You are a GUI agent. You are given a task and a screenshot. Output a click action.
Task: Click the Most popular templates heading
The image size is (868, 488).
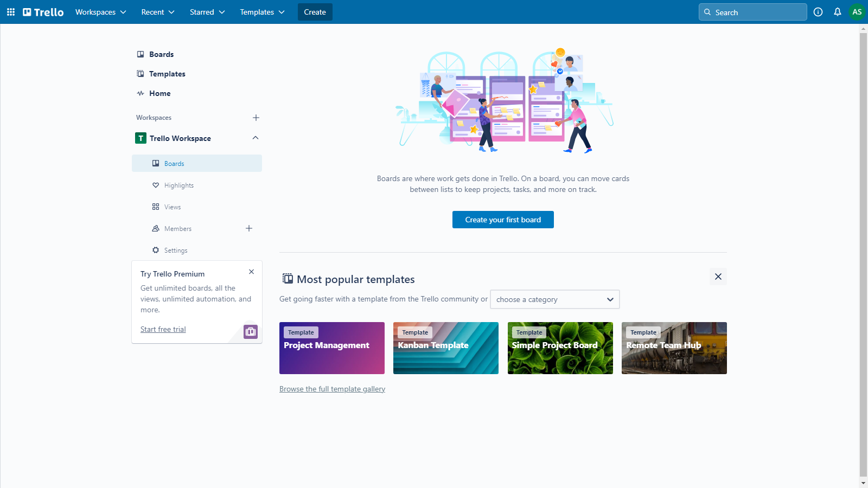(356, 279)
